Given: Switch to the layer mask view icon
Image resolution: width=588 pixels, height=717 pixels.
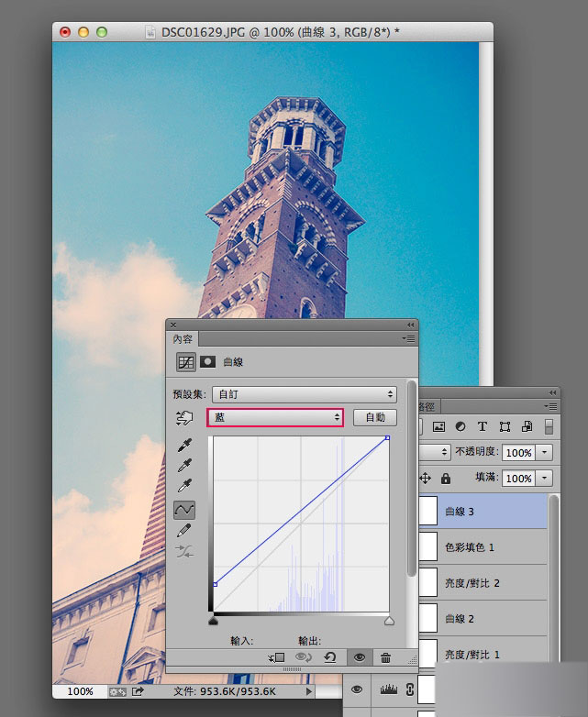Looking at the screenshot, I should coord(207,361).
